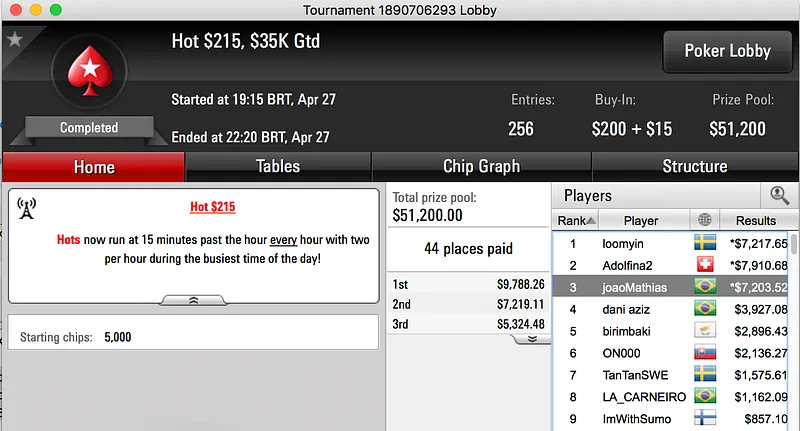Open the player search magnifier

coord(779,196)
